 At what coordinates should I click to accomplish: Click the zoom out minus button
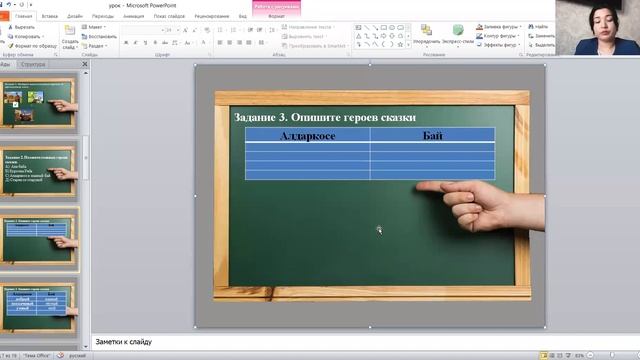click(590, 356)
